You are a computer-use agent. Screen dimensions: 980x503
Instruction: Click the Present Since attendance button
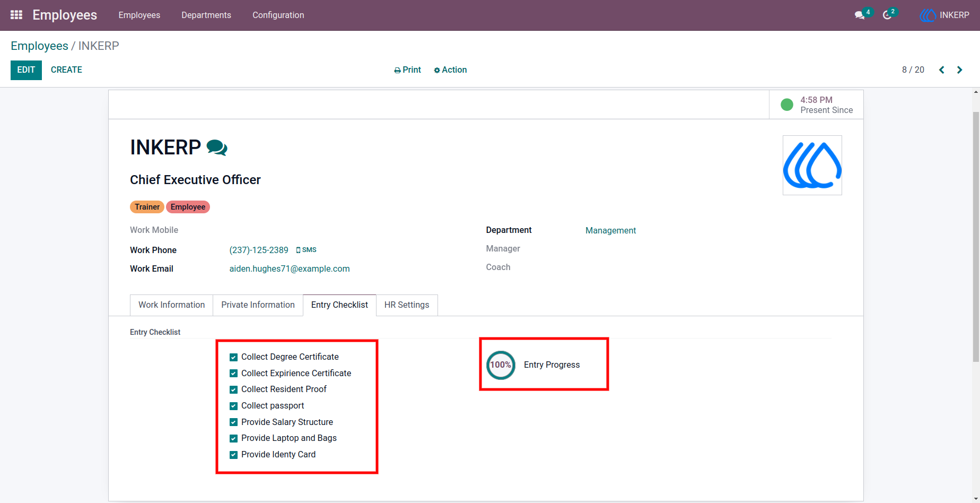point(817,105)
